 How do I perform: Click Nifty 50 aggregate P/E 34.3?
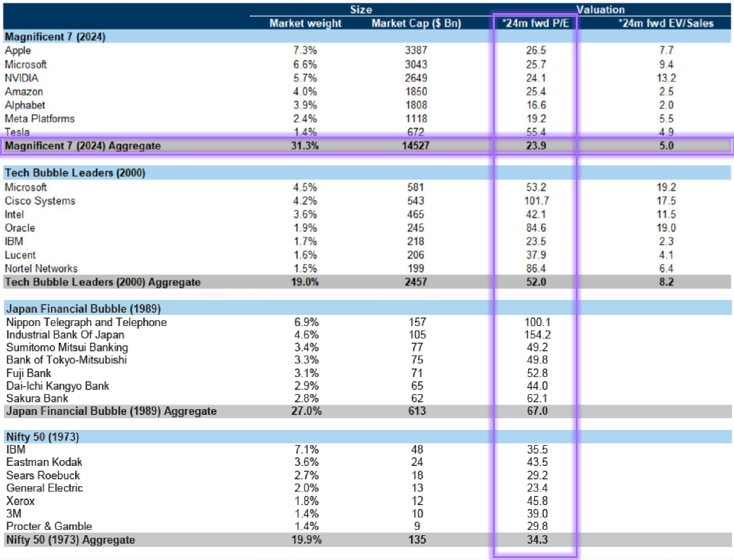coord(537,540)
